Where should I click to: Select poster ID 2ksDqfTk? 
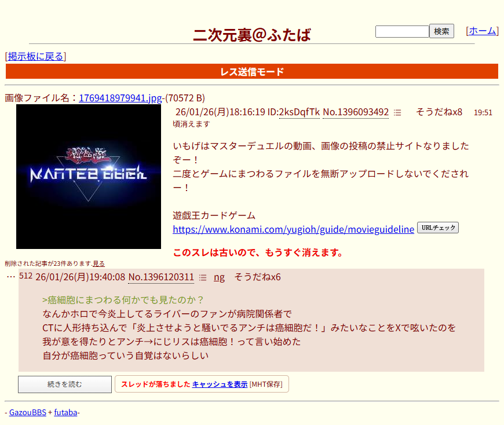tap(299, 112)
